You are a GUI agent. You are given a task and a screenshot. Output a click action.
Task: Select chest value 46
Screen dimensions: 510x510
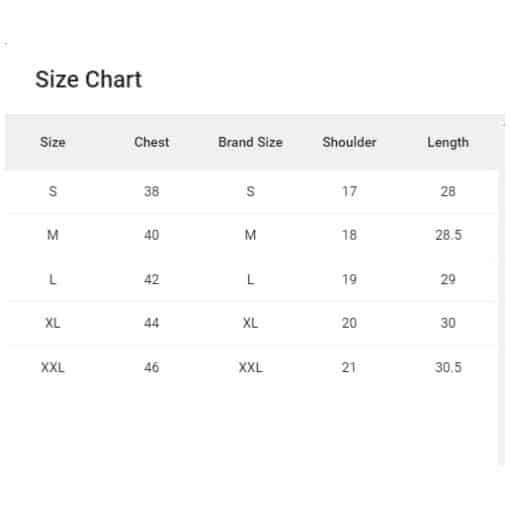[152, 367]
